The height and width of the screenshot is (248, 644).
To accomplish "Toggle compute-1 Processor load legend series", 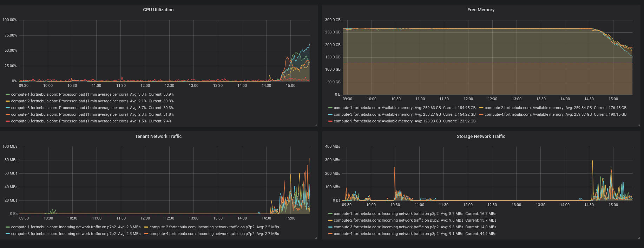I will click(69, 94).
